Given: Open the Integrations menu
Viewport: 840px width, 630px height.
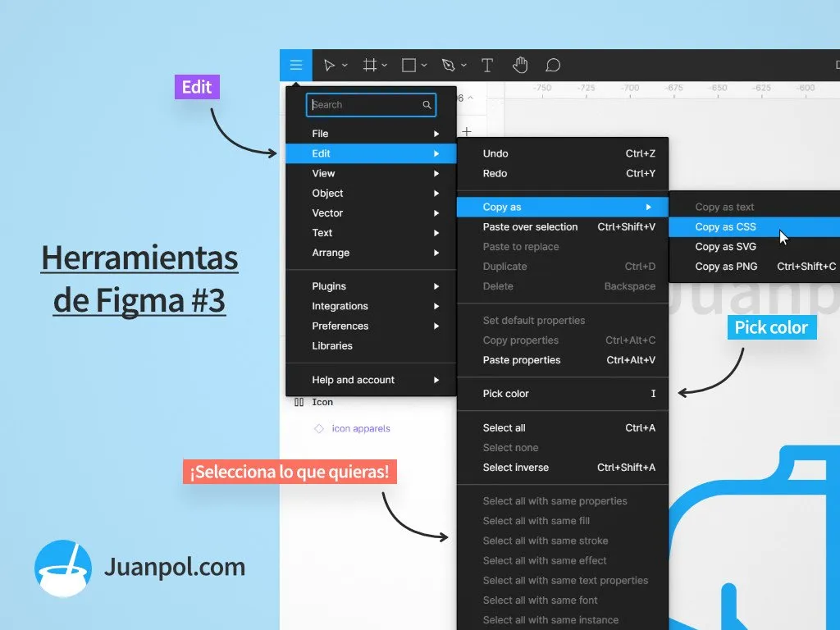Looking at the screenshot, I should click(371, 306).
